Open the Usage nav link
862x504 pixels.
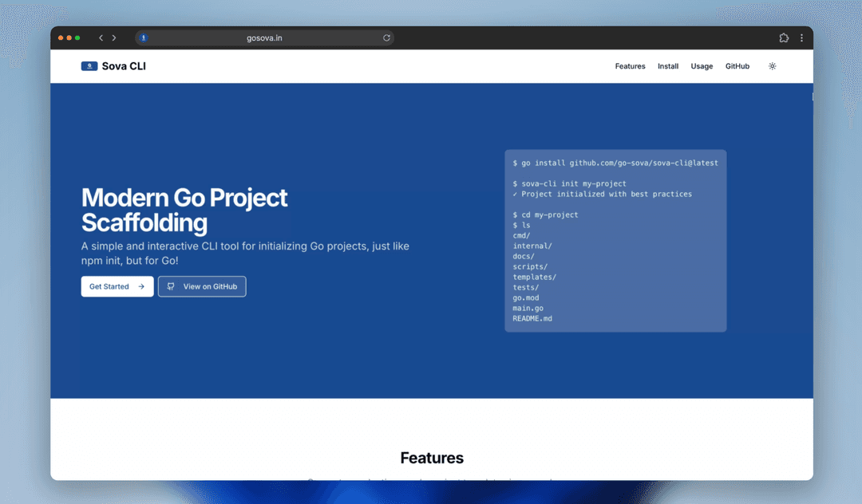coord(702,66)
